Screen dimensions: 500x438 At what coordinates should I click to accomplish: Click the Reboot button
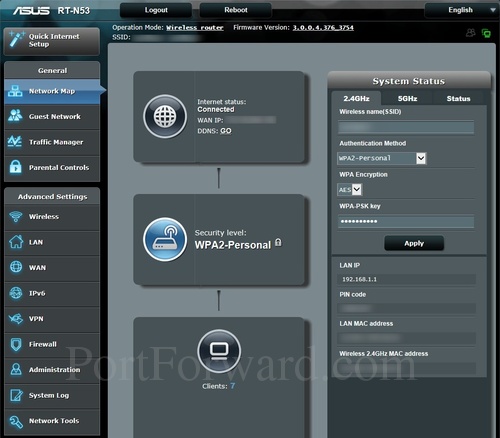click(x=236, y=10)
